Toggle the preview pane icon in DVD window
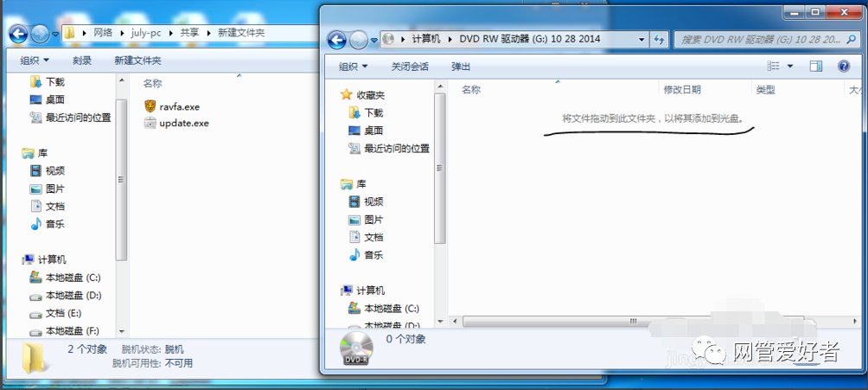Image resolution: width=868 pixels, height=390 pixels. click(816, 66)
